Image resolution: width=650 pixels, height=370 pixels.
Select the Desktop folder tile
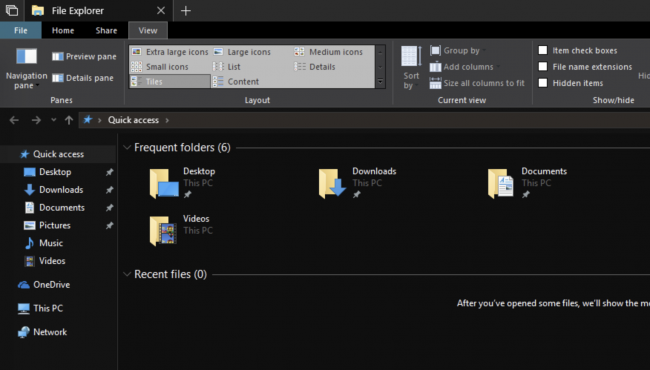(183, 183)
